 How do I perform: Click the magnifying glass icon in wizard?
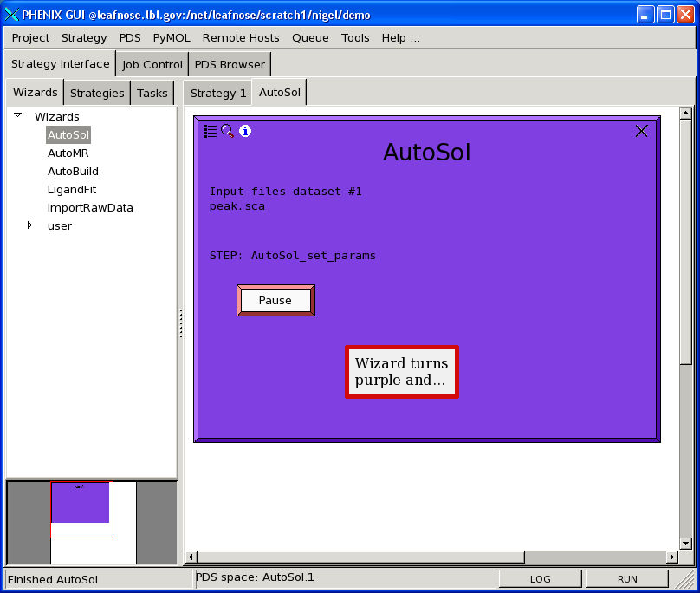tap(228, 131)
